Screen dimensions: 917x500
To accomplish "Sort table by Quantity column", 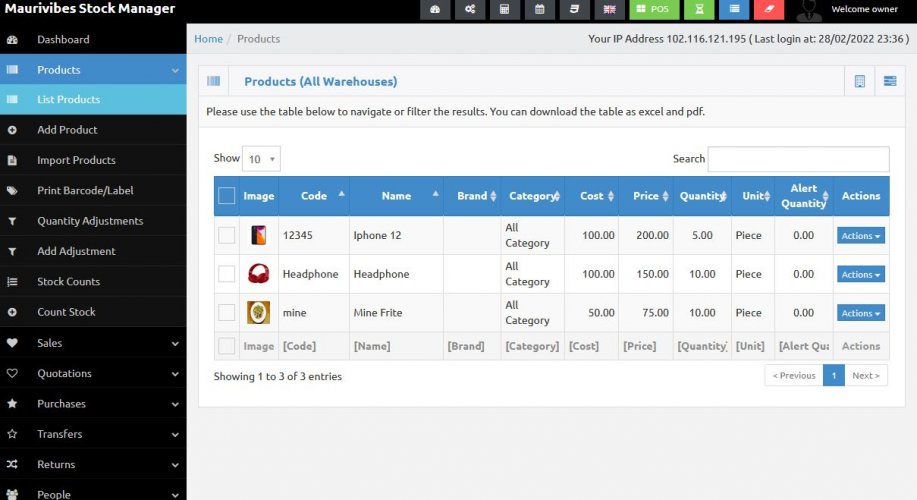I will coord(702,196).
